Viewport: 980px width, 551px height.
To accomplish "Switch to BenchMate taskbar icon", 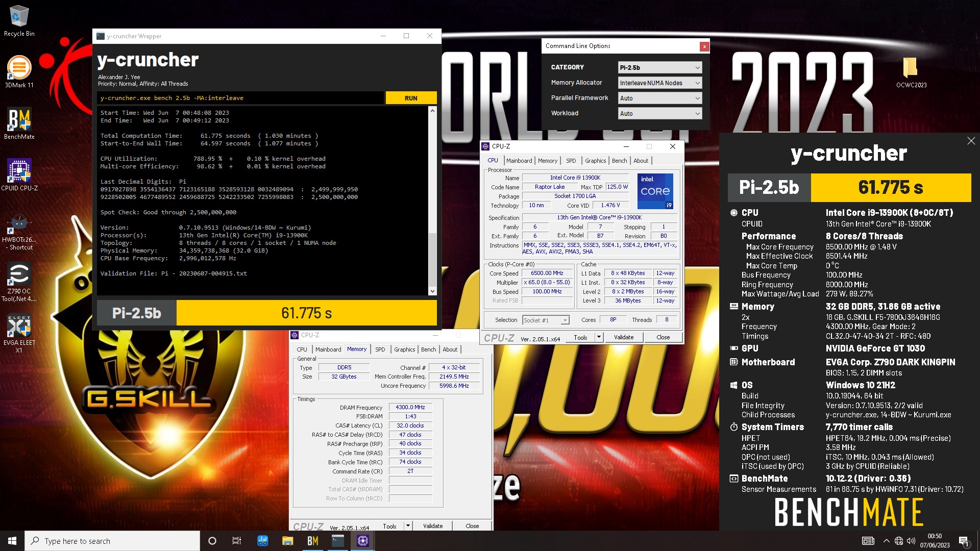I will pyautogui.click(x=313, y=541).
